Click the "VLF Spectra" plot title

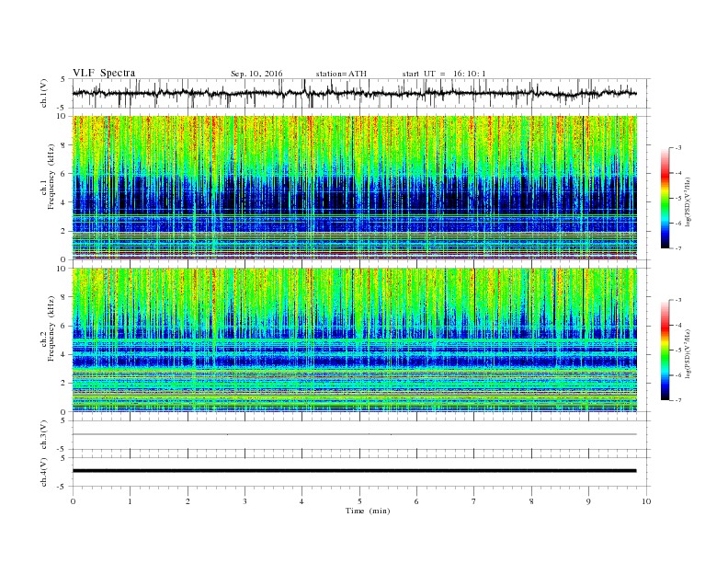(104, 73)
